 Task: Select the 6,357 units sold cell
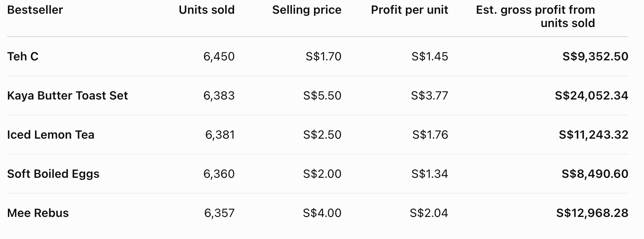pyautogui.click(x=219, y=213)
